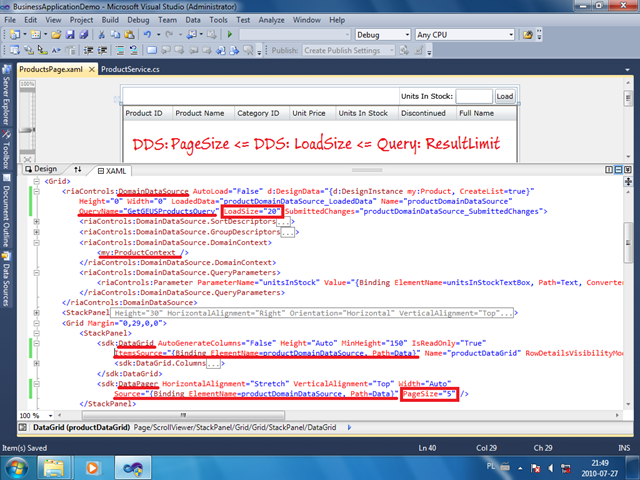Open the Data Sources side panel

click(x=6, y=279)
